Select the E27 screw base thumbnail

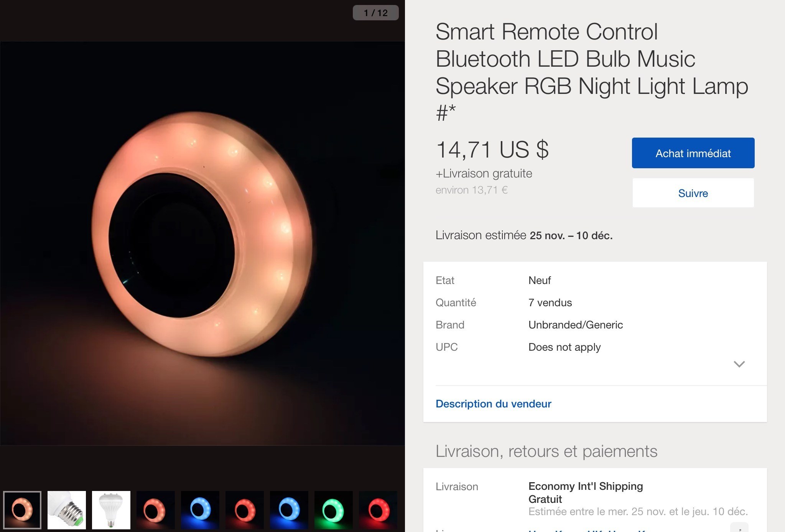pyautogui.click(x=67, y=510)
